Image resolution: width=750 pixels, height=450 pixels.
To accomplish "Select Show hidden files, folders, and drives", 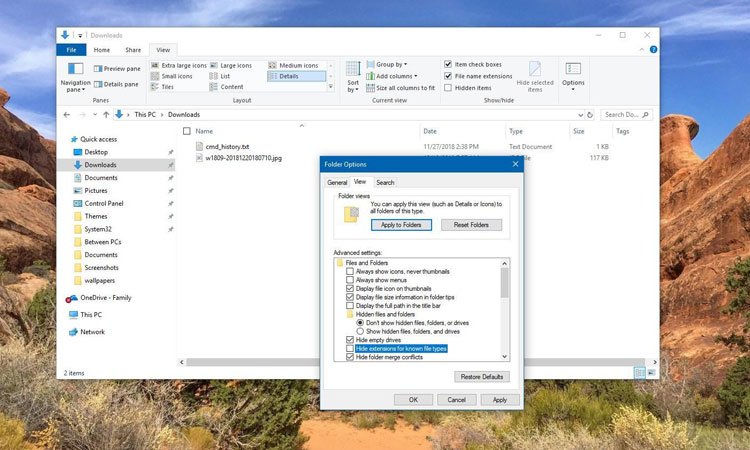I will pyautogui.click(x=361, y=331).
